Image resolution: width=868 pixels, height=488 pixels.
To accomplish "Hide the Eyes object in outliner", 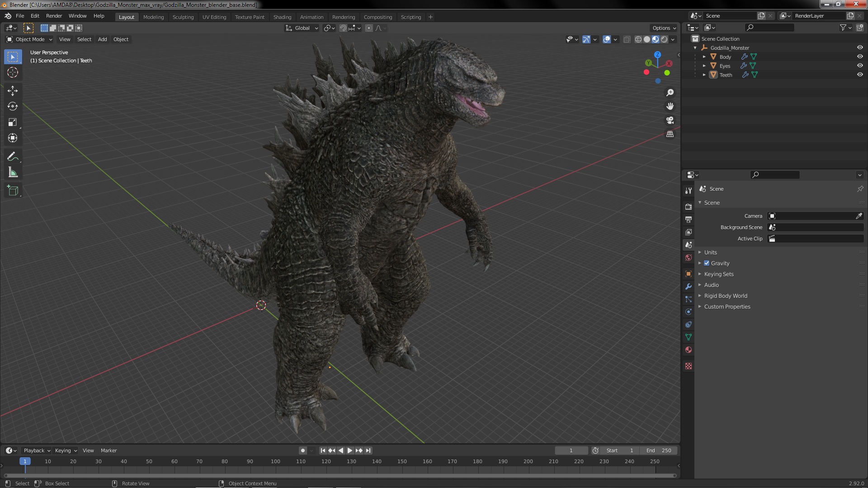I will coord(859,66).
